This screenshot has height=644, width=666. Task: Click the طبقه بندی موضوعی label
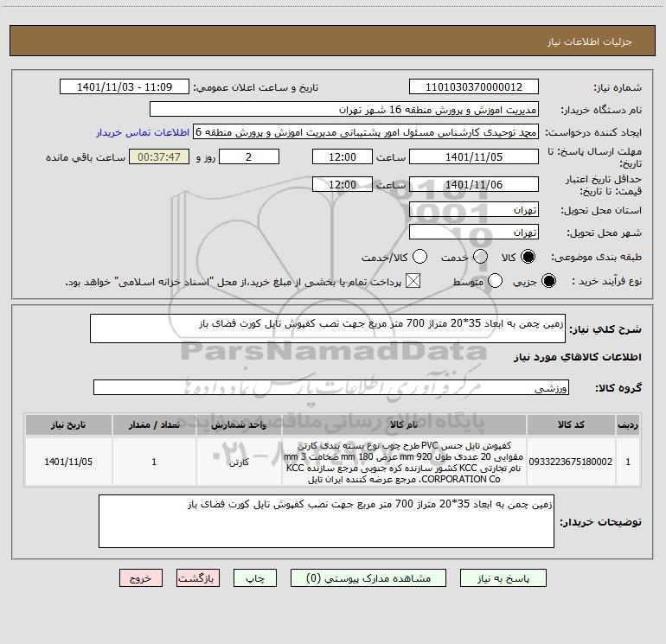(596, 257)
